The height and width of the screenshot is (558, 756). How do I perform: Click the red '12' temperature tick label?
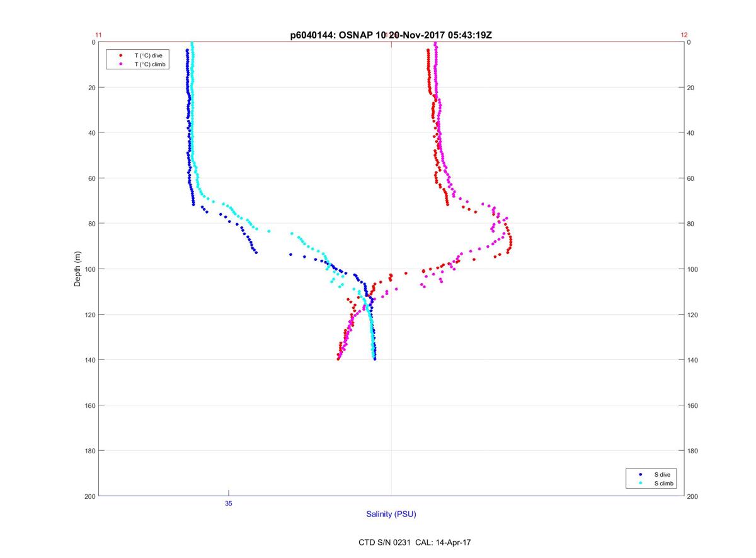684,35
